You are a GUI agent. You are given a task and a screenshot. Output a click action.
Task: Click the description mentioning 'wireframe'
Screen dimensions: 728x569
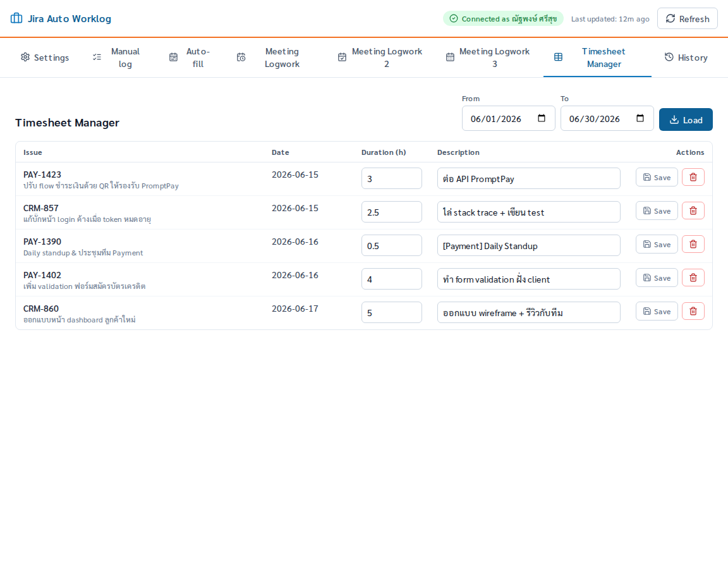[528, 312]
